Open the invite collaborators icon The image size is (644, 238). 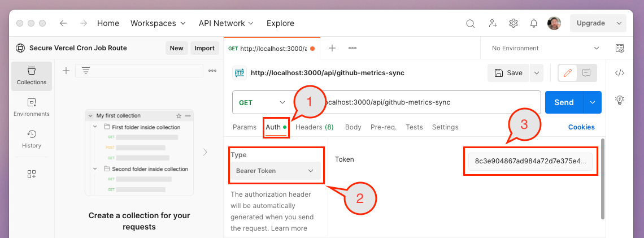tap(493, 24)
